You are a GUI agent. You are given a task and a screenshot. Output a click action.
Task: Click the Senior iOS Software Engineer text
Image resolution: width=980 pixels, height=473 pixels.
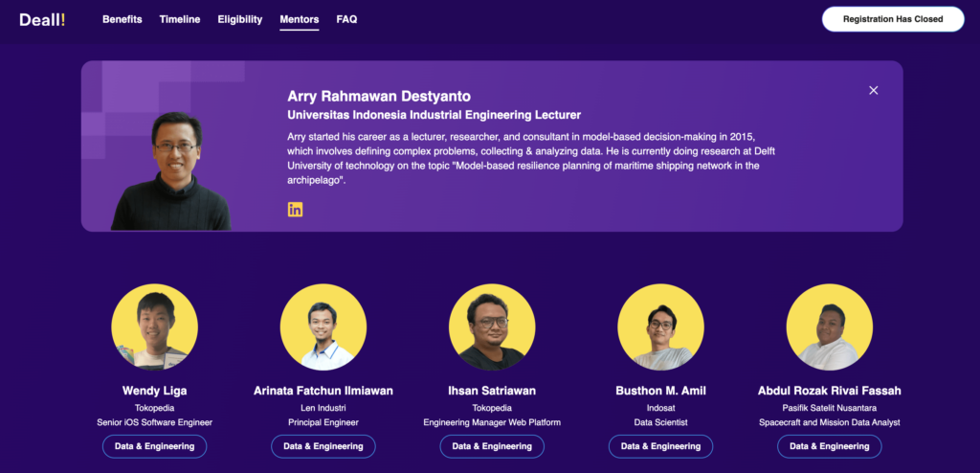coord(154,422)
